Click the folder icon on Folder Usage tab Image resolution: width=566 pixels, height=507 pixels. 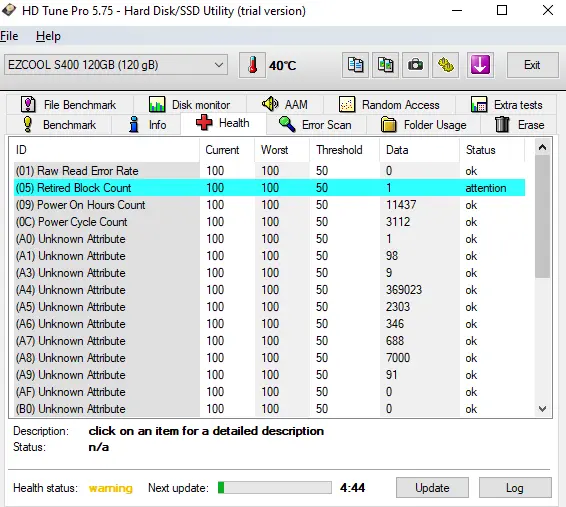click(x=388, y=125)
